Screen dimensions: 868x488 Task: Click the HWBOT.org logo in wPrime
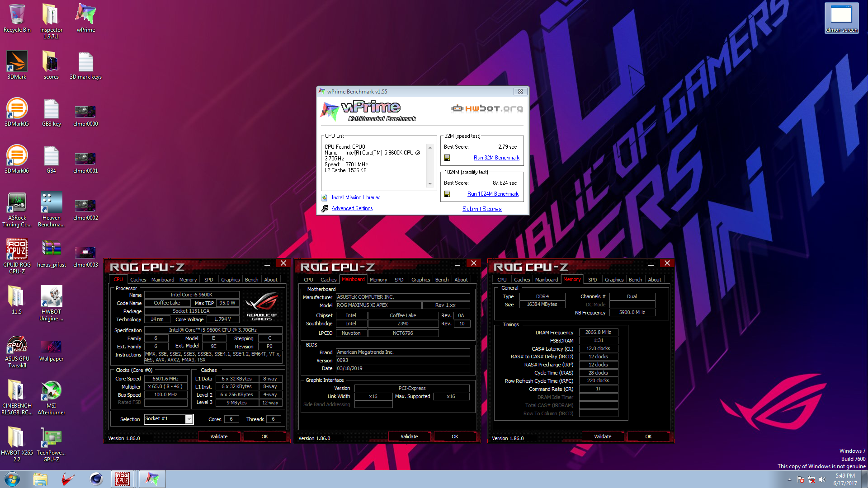pyautogui.click(x=487, y=108)
